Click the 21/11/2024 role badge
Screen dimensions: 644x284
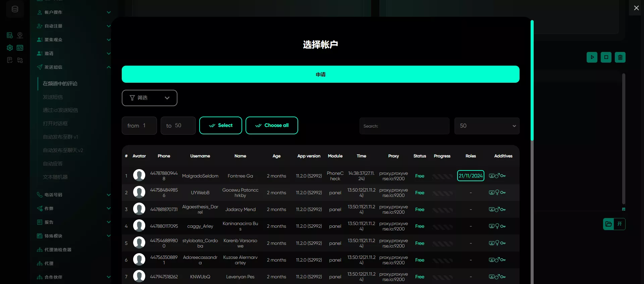pyautogui.click(x=471, y=176)
